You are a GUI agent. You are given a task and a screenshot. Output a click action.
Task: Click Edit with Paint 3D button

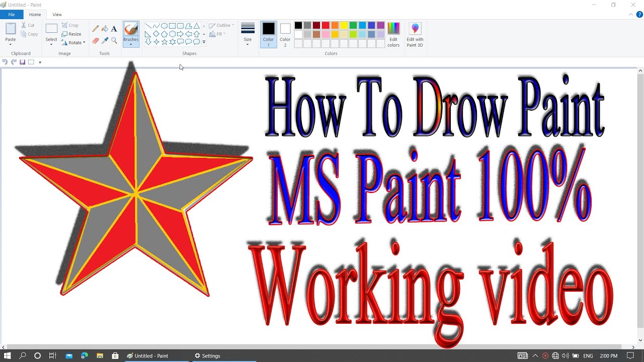[415, 35]
